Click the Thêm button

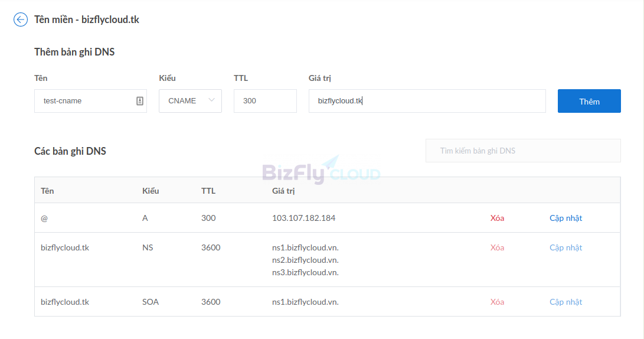click(589, 101)
